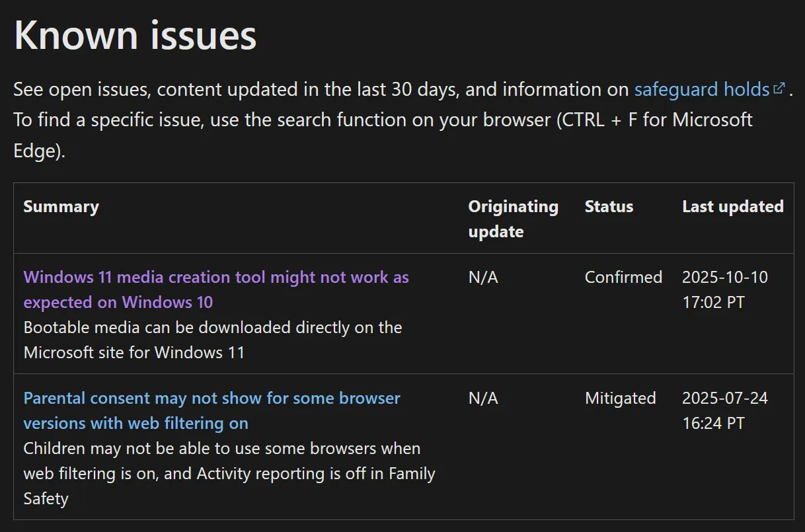805x532 pixels.
Task: Select the Mitigated status cell
Action: pyautogui.click(x=621, y=398)
